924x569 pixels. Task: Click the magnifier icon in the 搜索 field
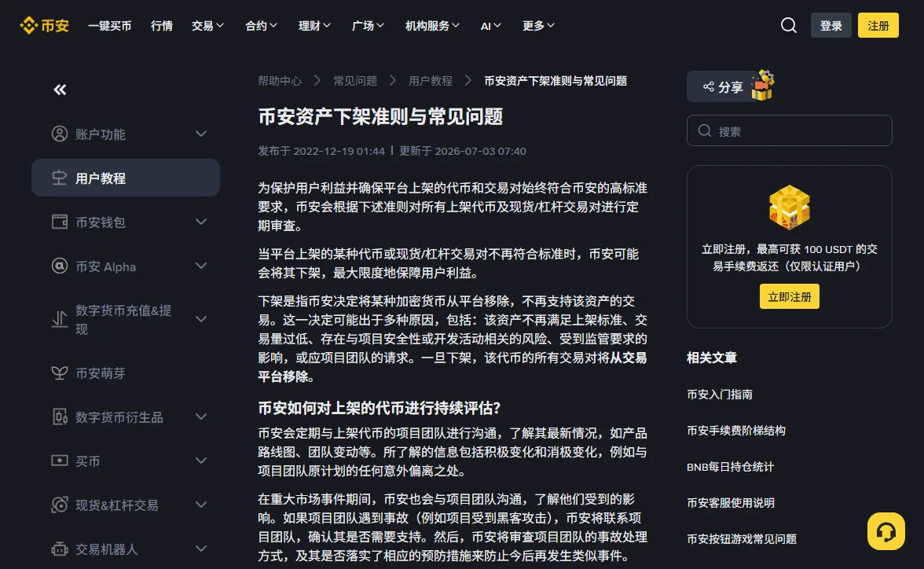705,131
